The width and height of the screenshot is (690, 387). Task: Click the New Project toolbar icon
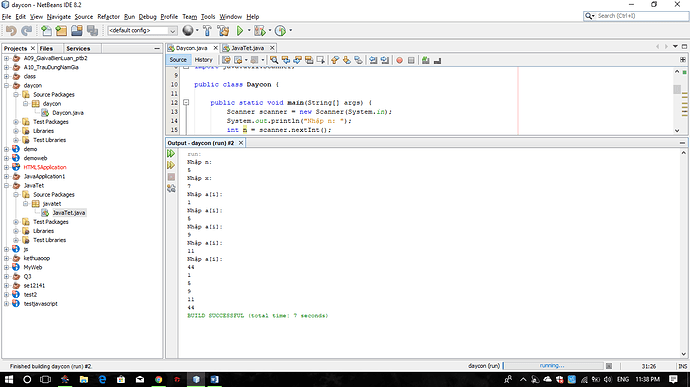pyautogui.click(x=61, y=30)
